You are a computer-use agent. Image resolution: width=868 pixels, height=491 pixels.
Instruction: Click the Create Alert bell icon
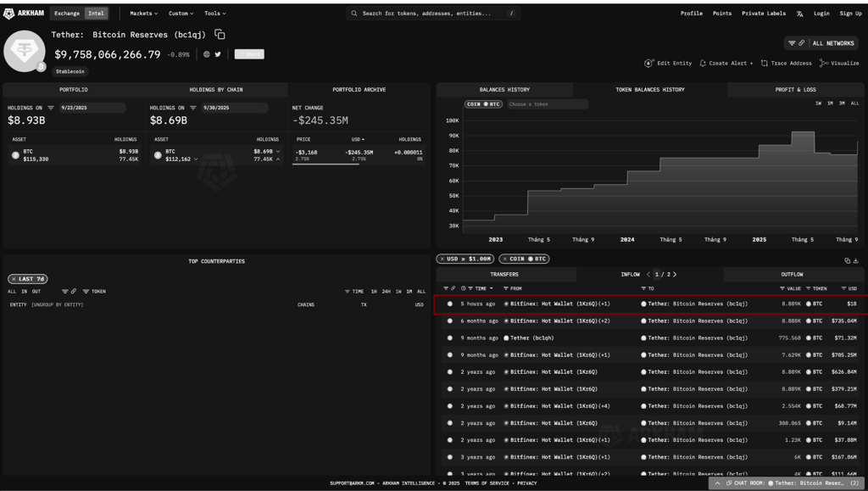tap(703, 63)
